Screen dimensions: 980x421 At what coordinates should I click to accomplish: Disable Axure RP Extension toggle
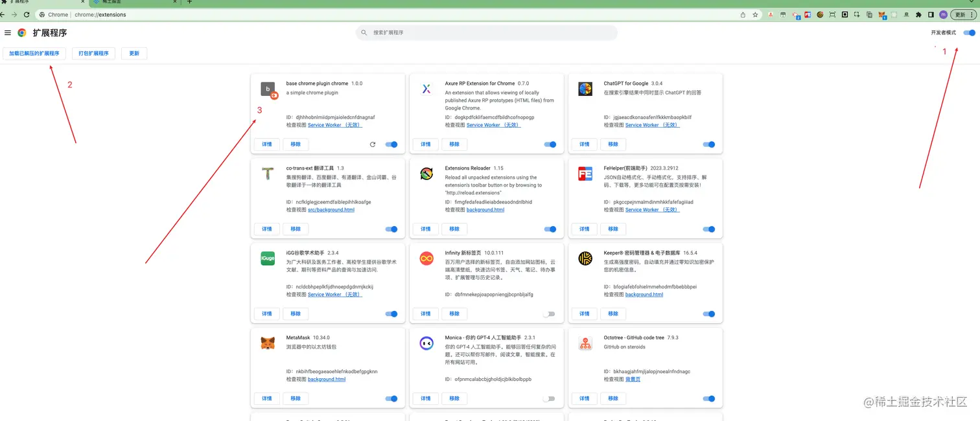[x=550, y=144]
